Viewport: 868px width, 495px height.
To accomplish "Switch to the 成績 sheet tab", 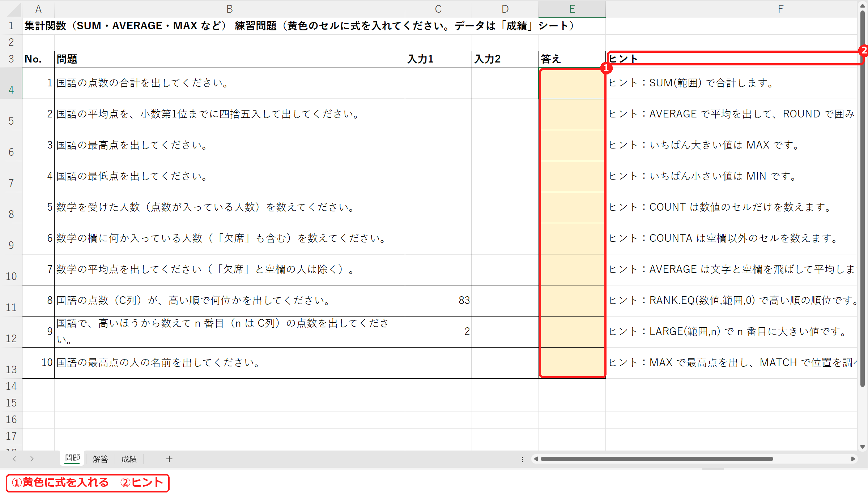I will pos(129,459).
